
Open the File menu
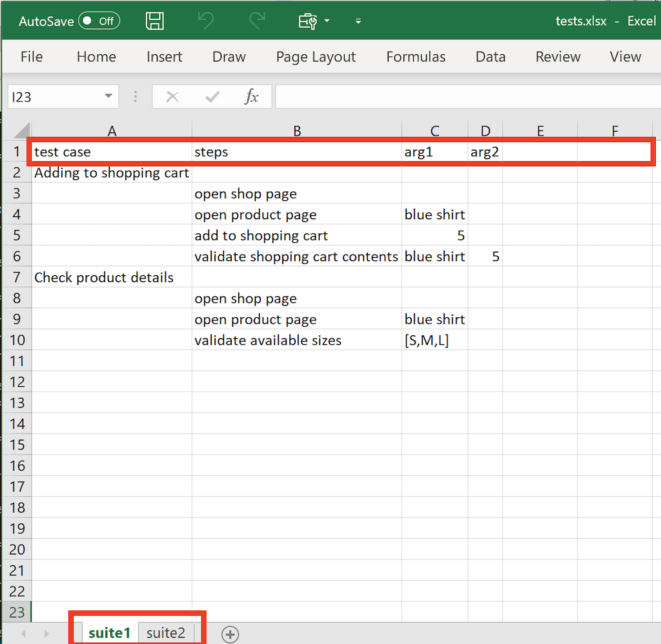pos(32,56)
